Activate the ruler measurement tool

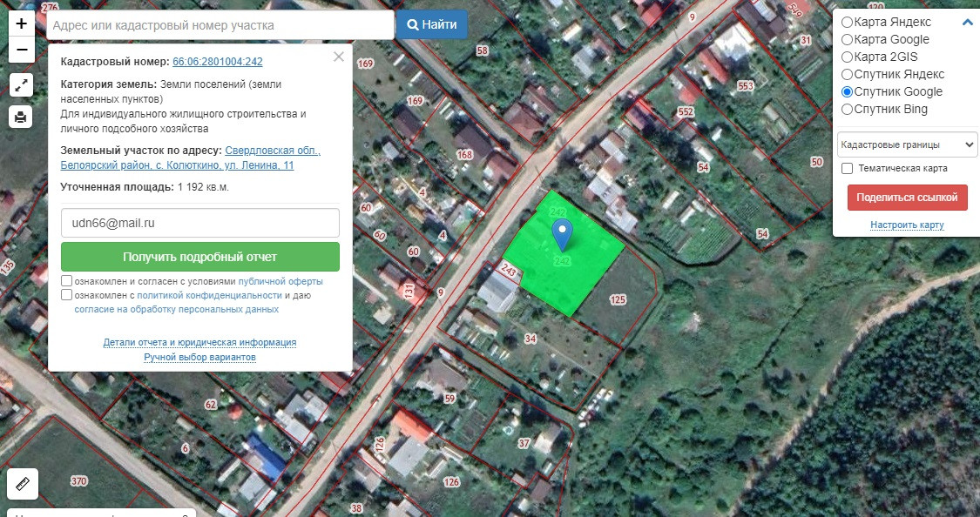click(x=23, y=484)
